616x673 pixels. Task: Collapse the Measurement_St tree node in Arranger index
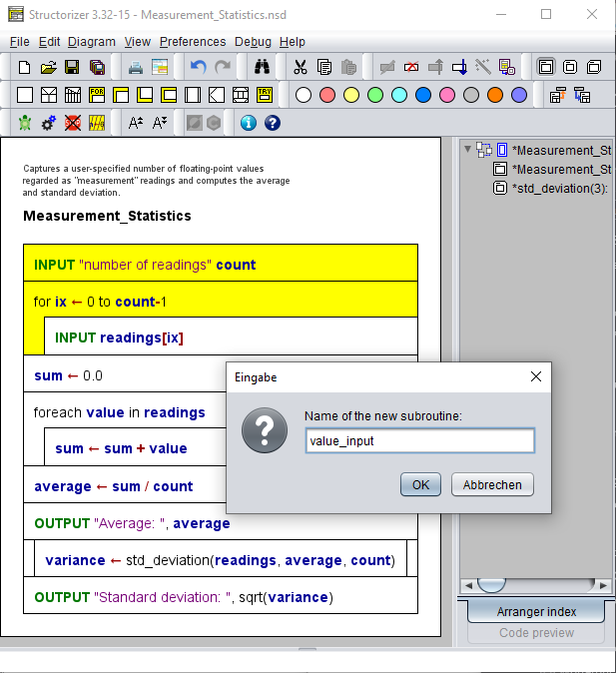pos(468,150)
